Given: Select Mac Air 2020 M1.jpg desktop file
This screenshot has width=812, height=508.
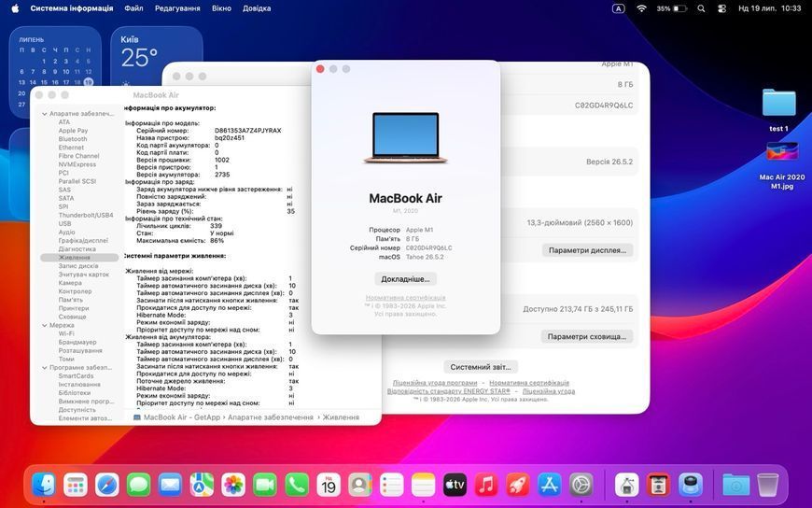Looking at the screenshot, I should coord(782,166).
